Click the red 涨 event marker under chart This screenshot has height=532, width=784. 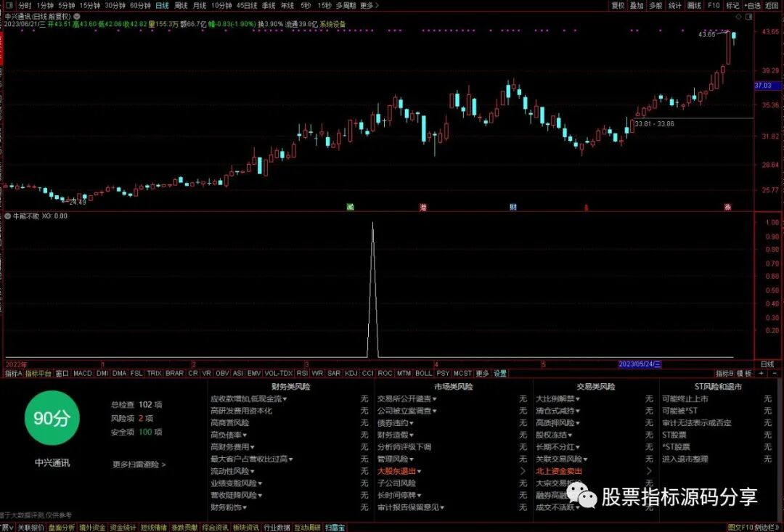728,207
